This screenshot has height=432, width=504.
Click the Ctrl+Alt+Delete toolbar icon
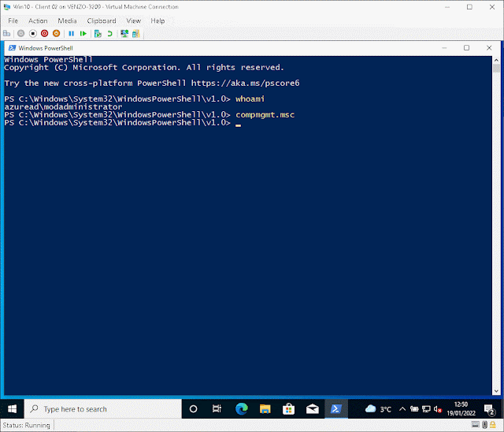click(7, 33)
